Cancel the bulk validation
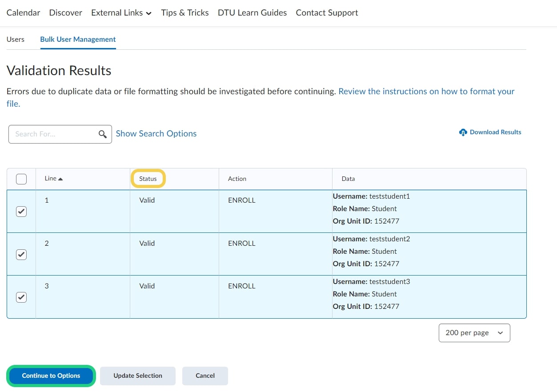The image size is (557, 392). (x=205, y=376)
